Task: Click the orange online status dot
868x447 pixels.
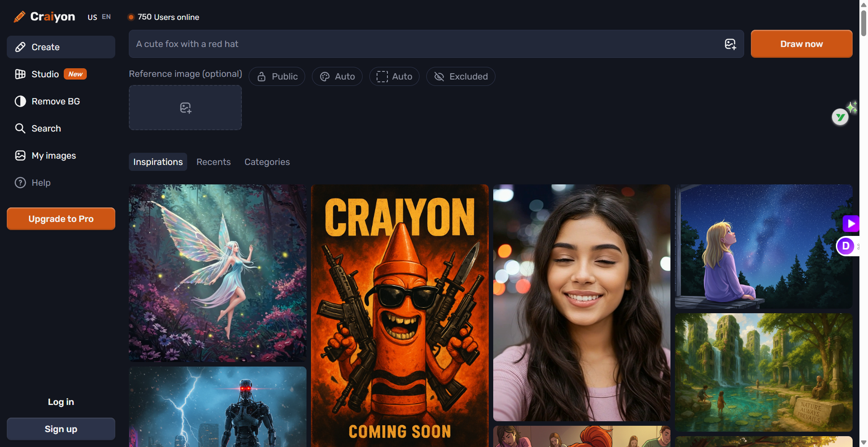Action: [x=131, y=17]
